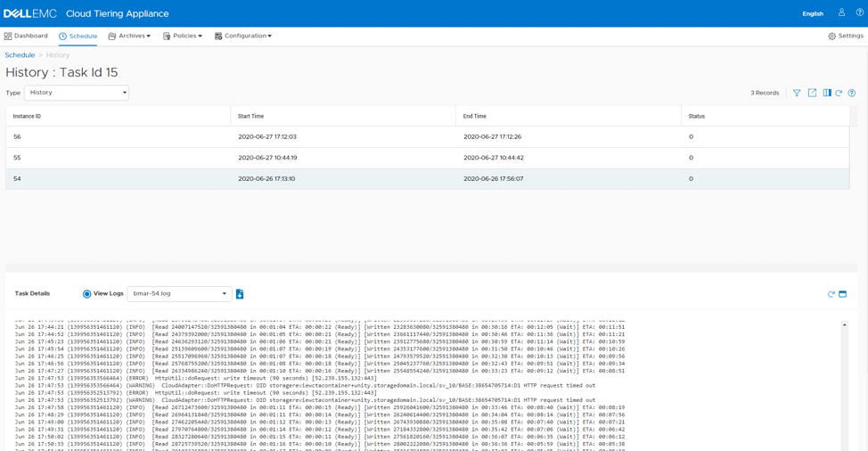Open the bmar-54.log file dropdown
Screen dimensions: 868x451
pos(179,294)
